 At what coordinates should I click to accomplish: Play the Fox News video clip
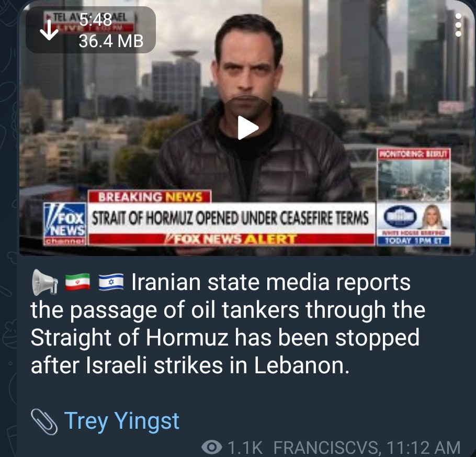click(x=247, y=127)
